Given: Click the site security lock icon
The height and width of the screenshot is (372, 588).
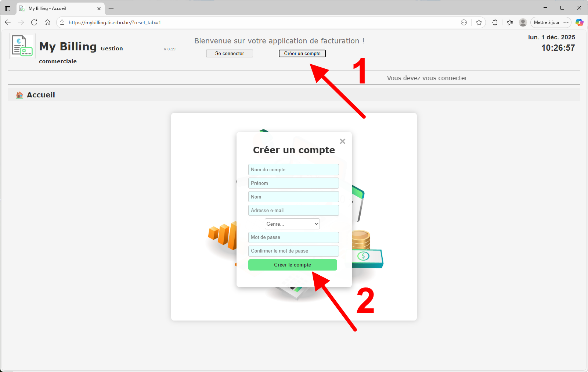Looking at the screenshot, I should pos(61,22).
